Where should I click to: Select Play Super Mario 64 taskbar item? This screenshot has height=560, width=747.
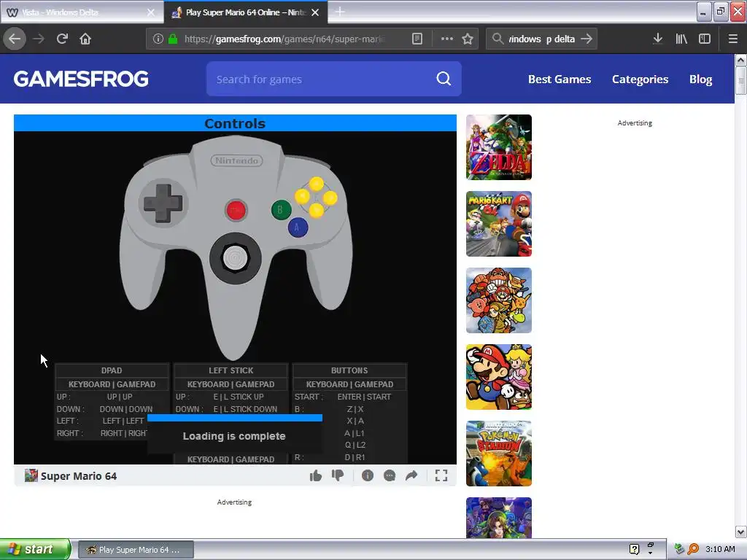click(x=136, y=550)
